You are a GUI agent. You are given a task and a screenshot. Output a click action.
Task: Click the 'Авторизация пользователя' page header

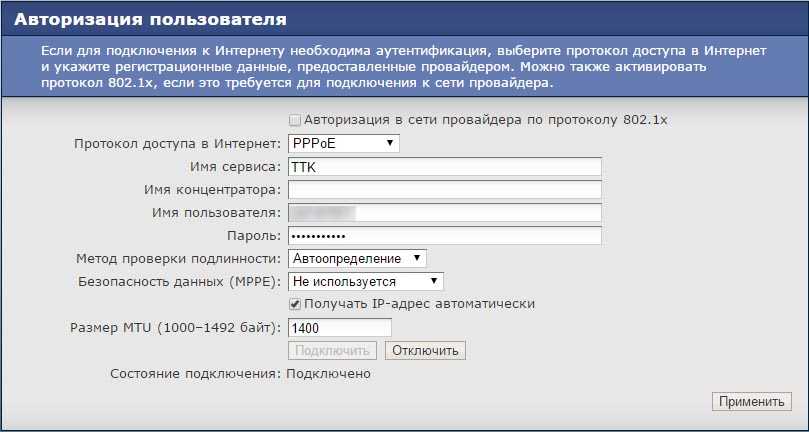[x=150, y=19]
